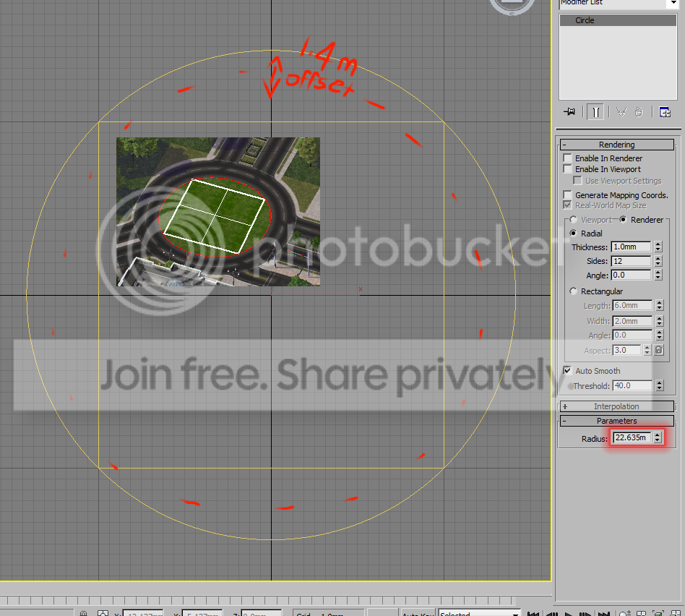Expand the Interpolation rollout
The width and height of the screenshot is (685, 616).
pos(617,406)
